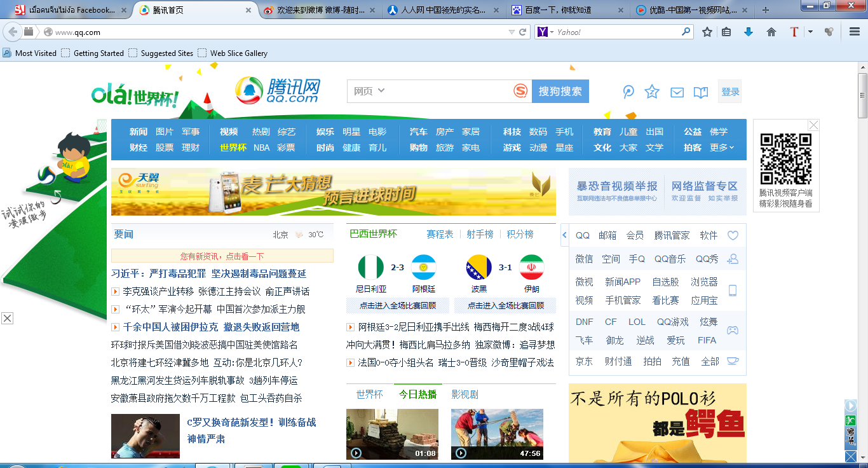Close the QR code panel with its X
868x468 pixels.
(813, 125)
